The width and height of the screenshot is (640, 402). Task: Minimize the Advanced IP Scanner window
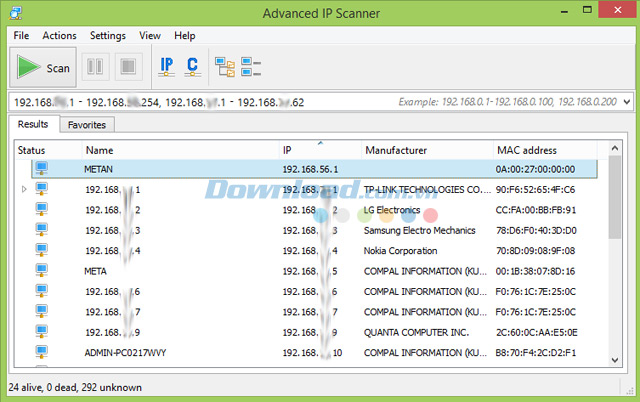(x=564, y=11)
